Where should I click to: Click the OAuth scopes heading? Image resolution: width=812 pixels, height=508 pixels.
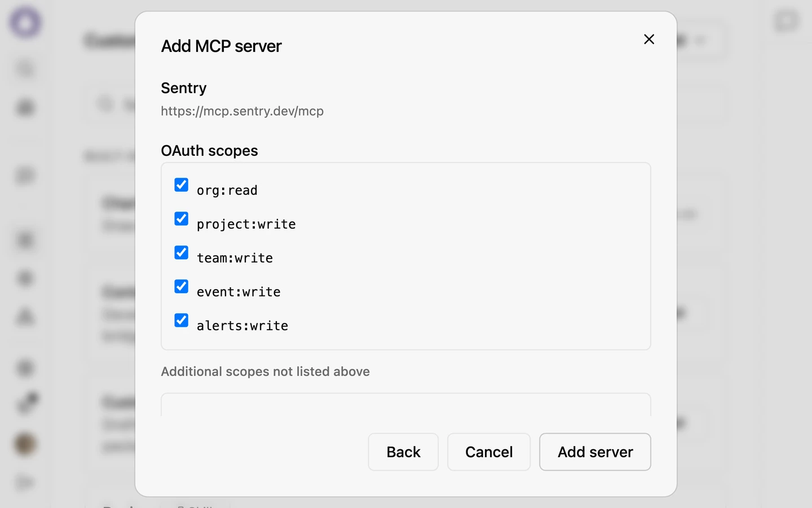coord(210,151)
